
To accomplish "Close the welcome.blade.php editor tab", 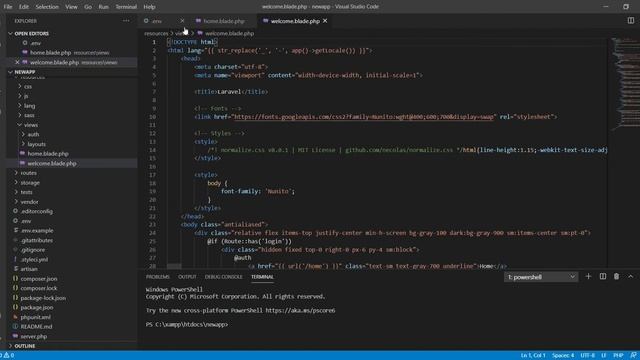I will pyautogui.click(x=325, y=21).
